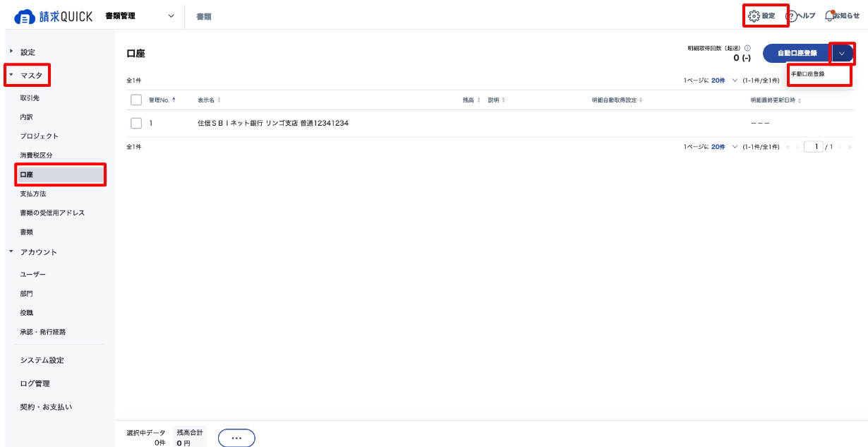Click the 管理No. value 1 cell
Image resolution: width=868 pixels, height=447 pixels.
point(151,124)
